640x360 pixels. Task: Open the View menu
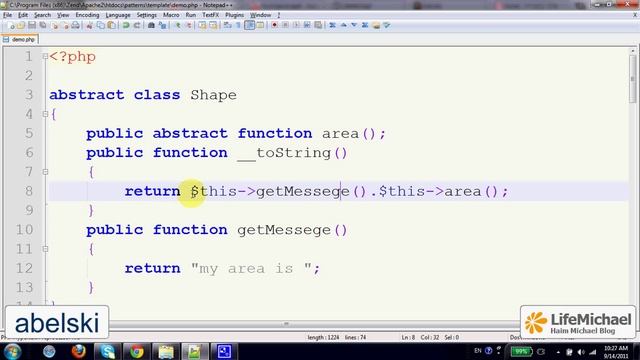(x=63, y=15)
